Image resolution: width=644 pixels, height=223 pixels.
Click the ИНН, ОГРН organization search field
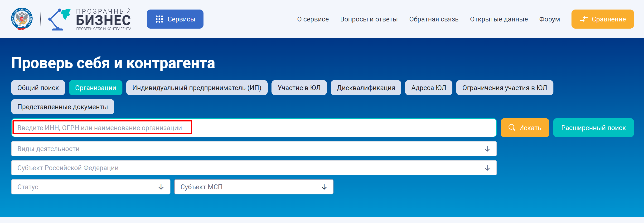click(x=253, y=128)
